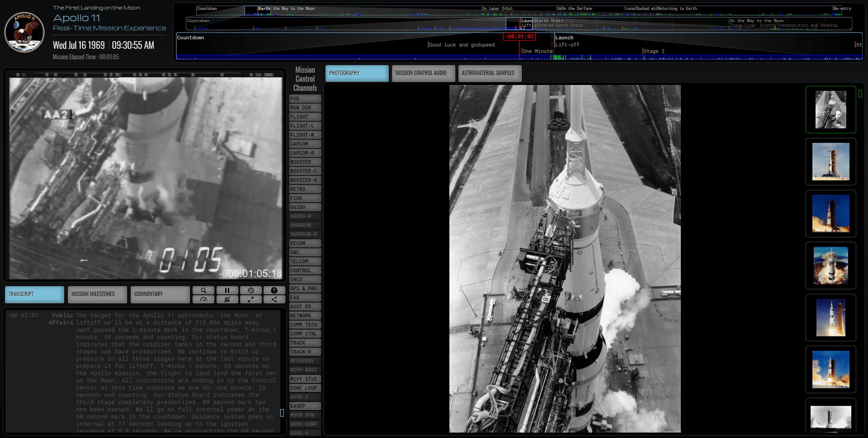Screen dimensions: 868x438
Task: Select the TRACK-R channel
Action: click(305, 352)
